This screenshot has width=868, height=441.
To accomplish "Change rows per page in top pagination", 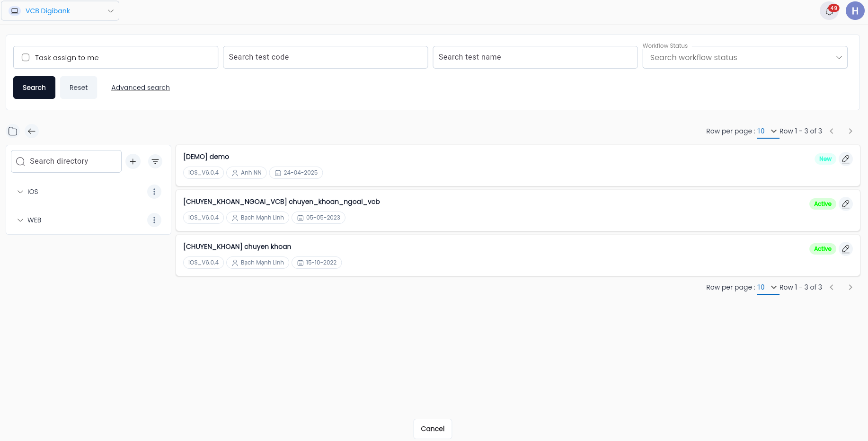I will pos(768,132).
